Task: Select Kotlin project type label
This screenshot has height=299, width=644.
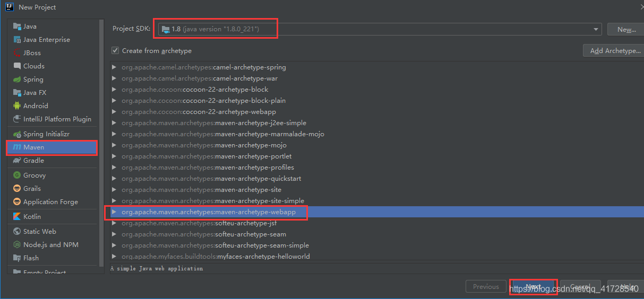Action: 32,216
